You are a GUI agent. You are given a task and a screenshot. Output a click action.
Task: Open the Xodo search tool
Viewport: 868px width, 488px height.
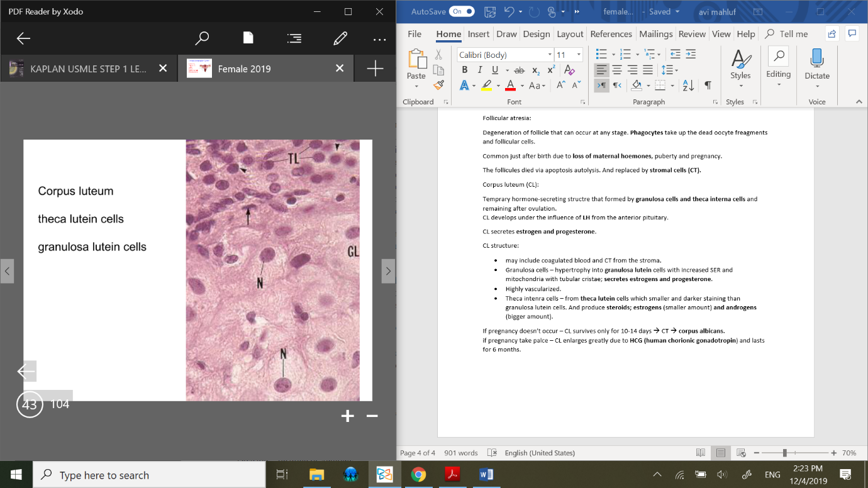pyautogui.click(x=202, y=39)
